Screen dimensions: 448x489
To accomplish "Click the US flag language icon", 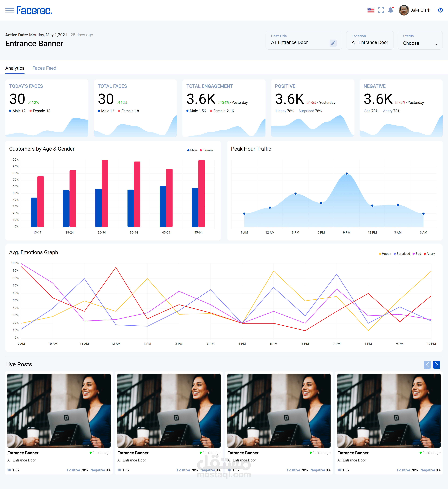I will [x=371, y=10].
